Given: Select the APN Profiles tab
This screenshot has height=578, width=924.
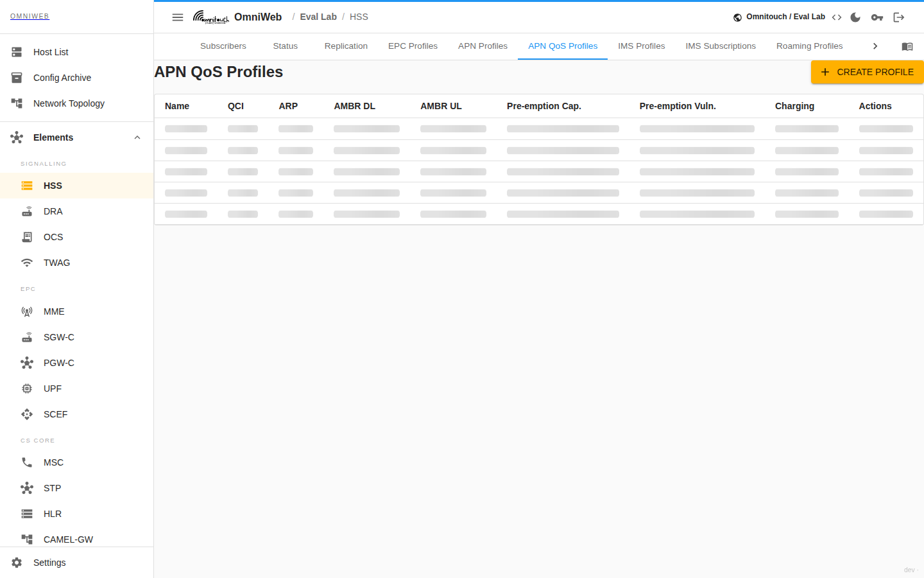Looking at the screenshot, I should (x=483, y=46).
